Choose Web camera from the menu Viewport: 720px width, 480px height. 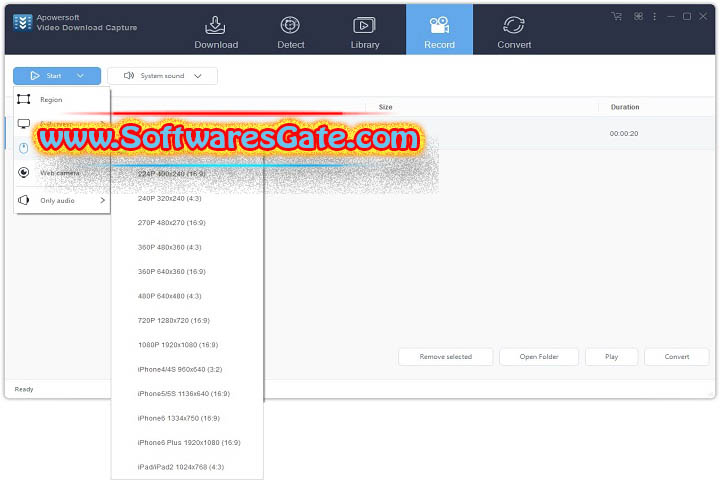tap(62, 173)
